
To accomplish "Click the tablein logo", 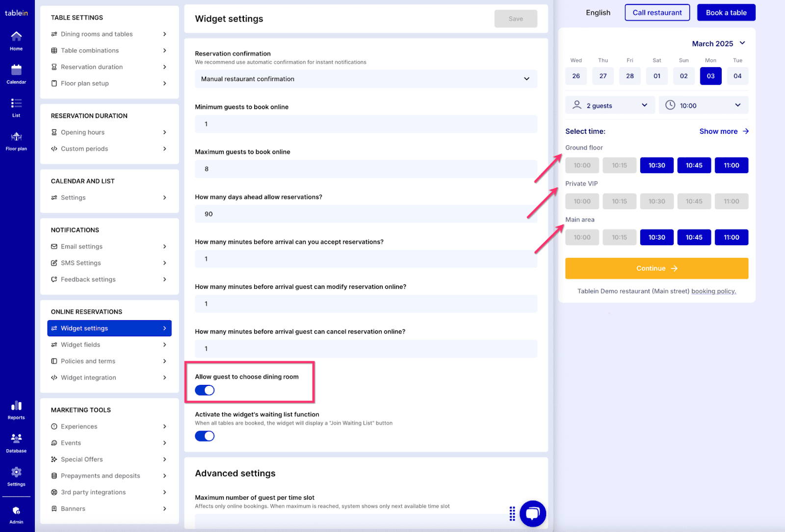I will pyautogui.click(x=17, y=13).
